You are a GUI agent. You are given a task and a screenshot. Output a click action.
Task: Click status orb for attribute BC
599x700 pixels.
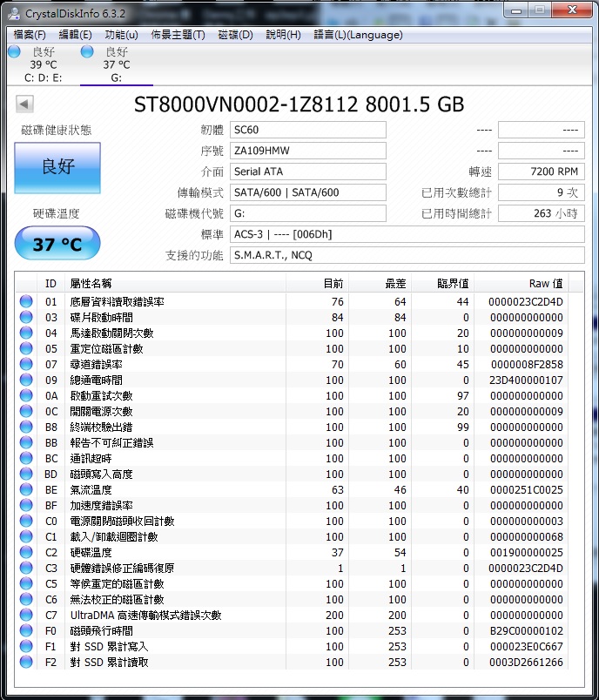pos(26,458)
